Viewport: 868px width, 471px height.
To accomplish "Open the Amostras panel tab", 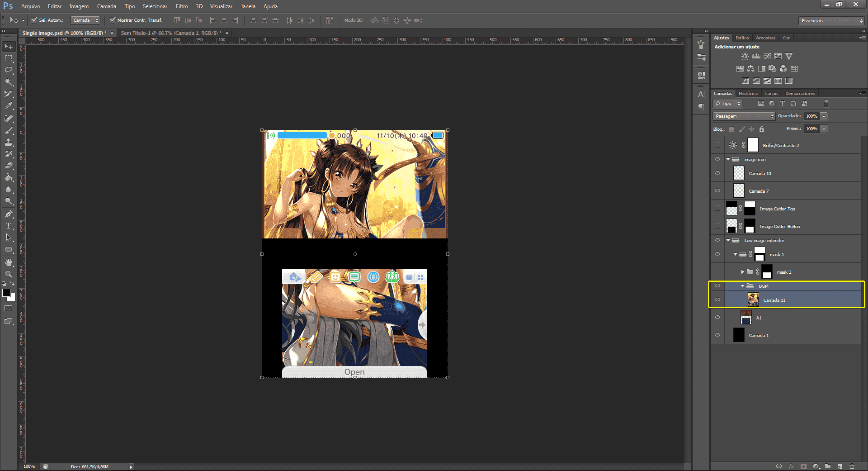I will [765, 38].
